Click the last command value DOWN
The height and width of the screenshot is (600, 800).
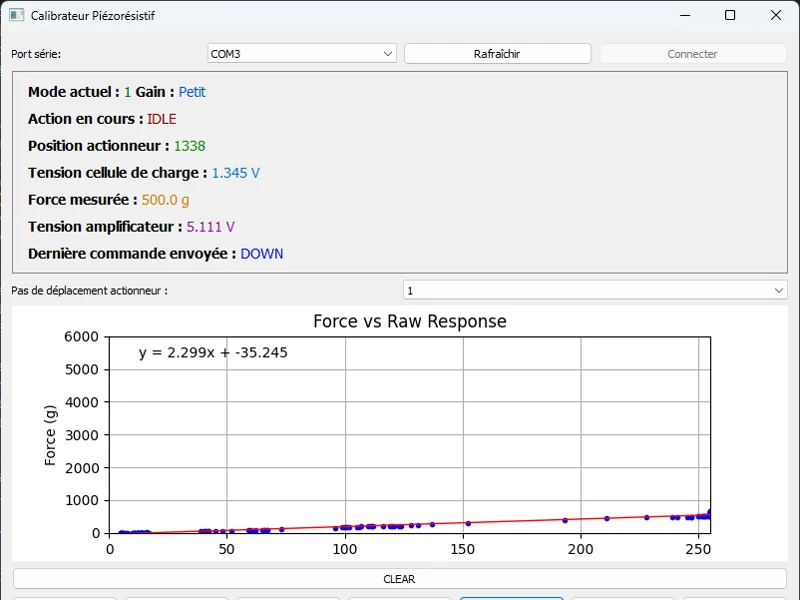(x=262, y=254)
